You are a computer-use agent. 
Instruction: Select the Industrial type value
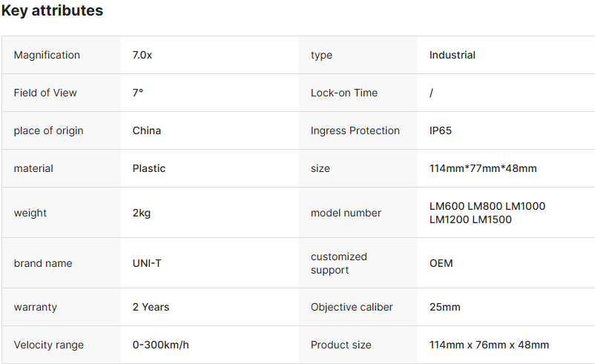click(x=453, y=55)
